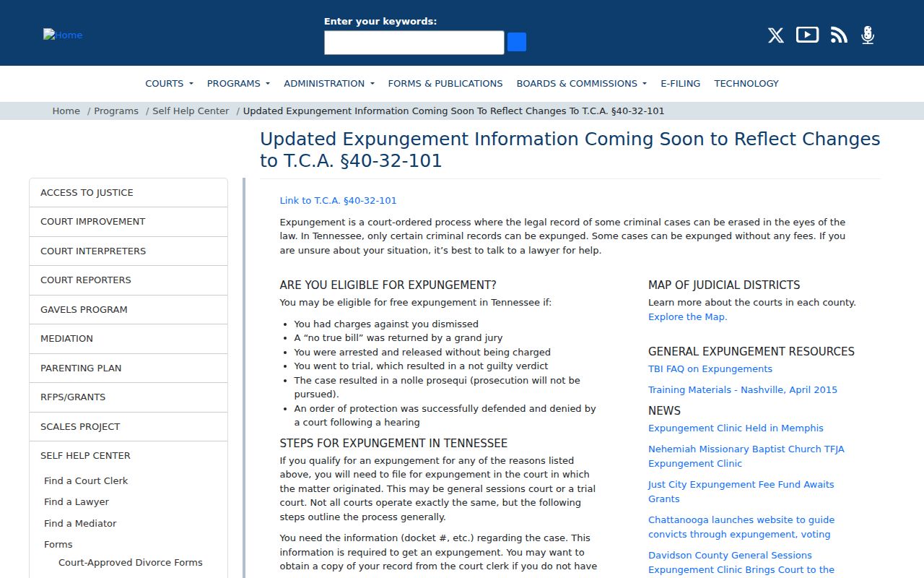
Task: Go to Home breadcrumb
Action: [x=66, y=111]
